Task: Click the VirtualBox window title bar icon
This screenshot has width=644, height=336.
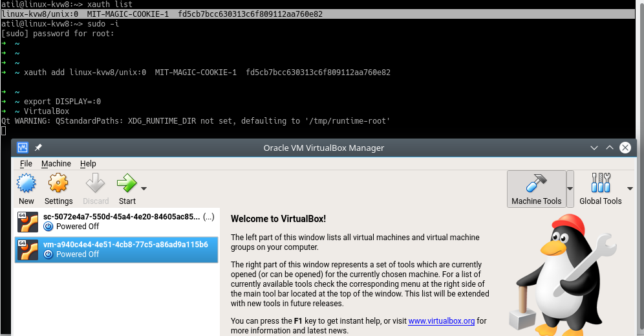Action: tap(23, 148)
